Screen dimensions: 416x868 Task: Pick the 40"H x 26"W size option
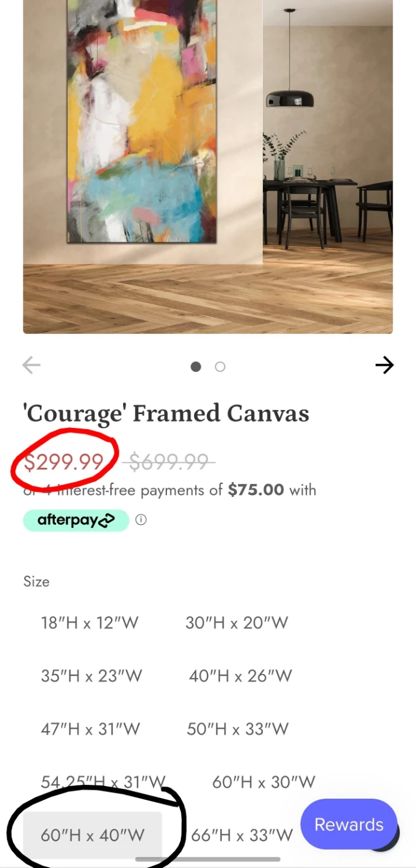(241, 676)
